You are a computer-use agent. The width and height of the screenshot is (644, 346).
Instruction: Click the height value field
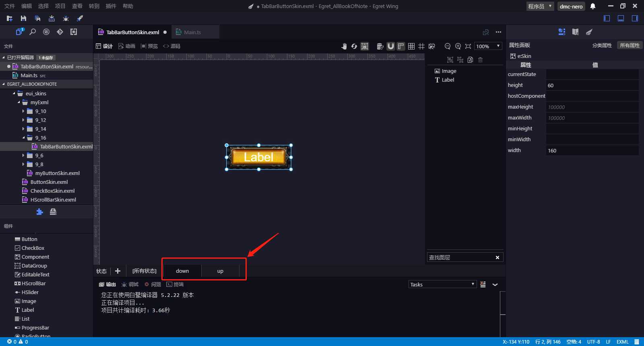(x=592, y=85)
